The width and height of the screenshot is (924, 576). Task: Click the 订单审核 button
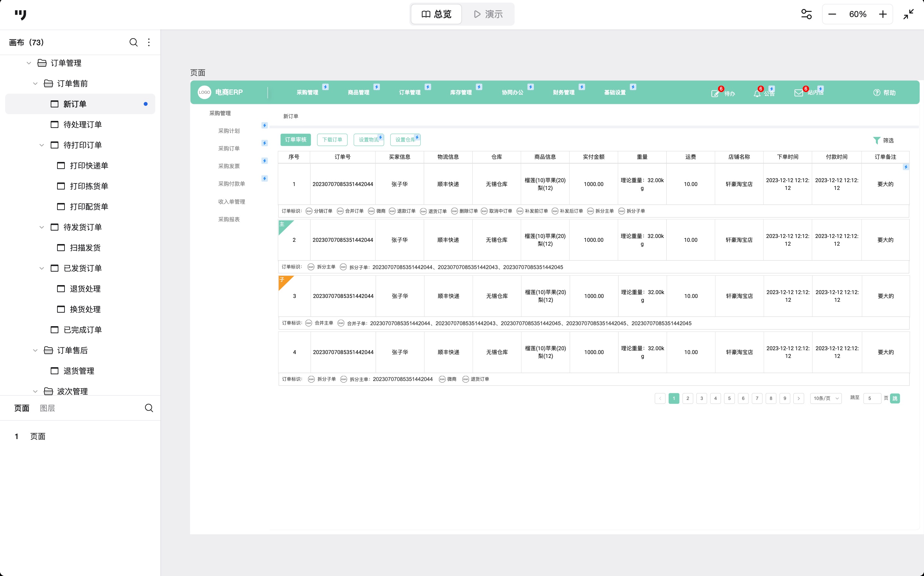[x=296, y=140]
